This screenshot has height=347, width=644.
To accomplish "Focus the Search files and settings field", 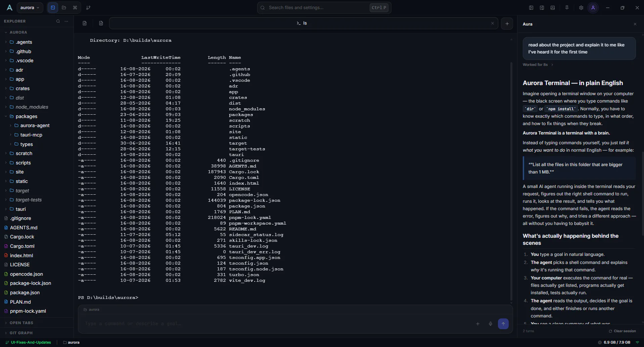I will [324, 7].
